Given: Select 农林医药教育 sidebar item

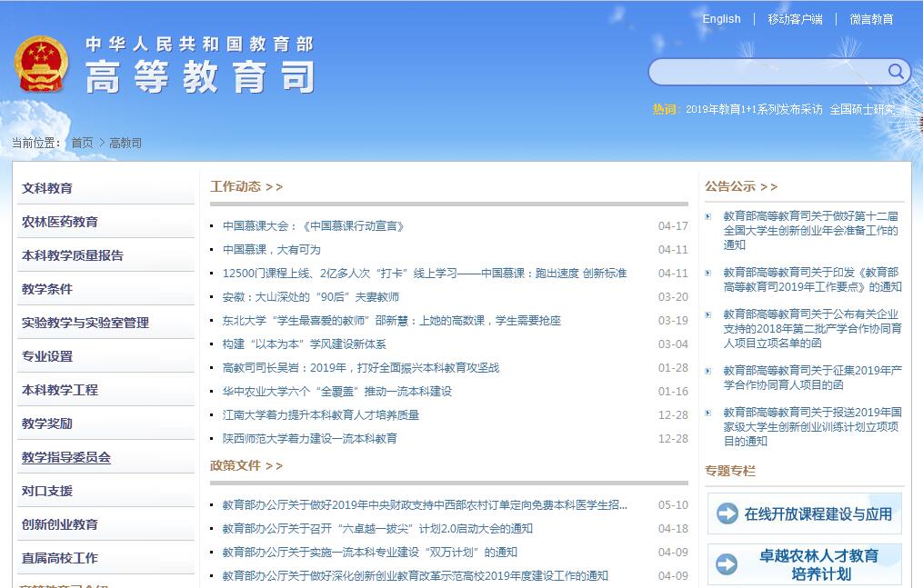Looking at the screenshot, I should [x=60, y=223].
